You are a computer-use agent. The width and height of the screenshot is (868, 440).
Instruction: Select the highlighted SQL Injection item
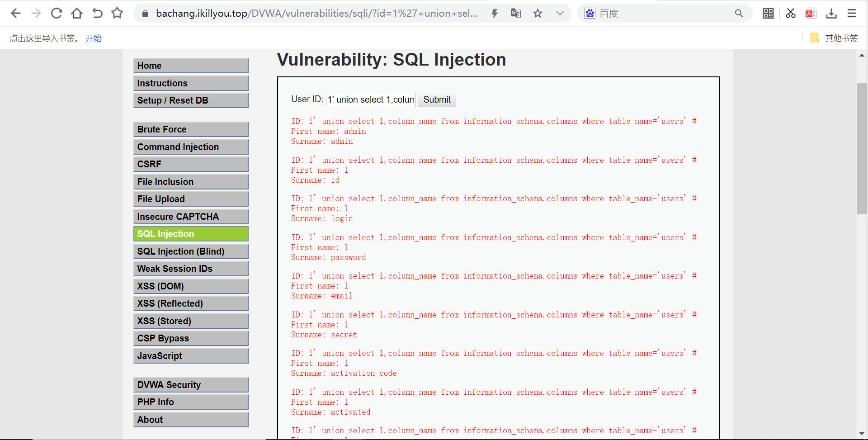coord(191,234)
